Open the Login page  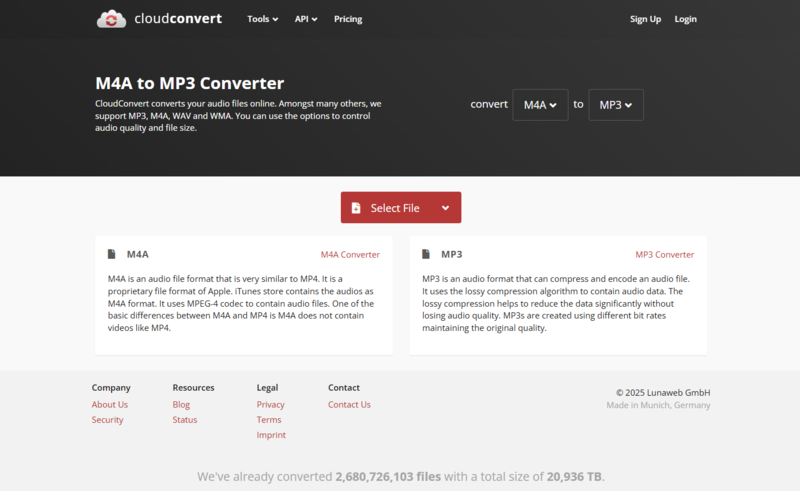(685, 19)
